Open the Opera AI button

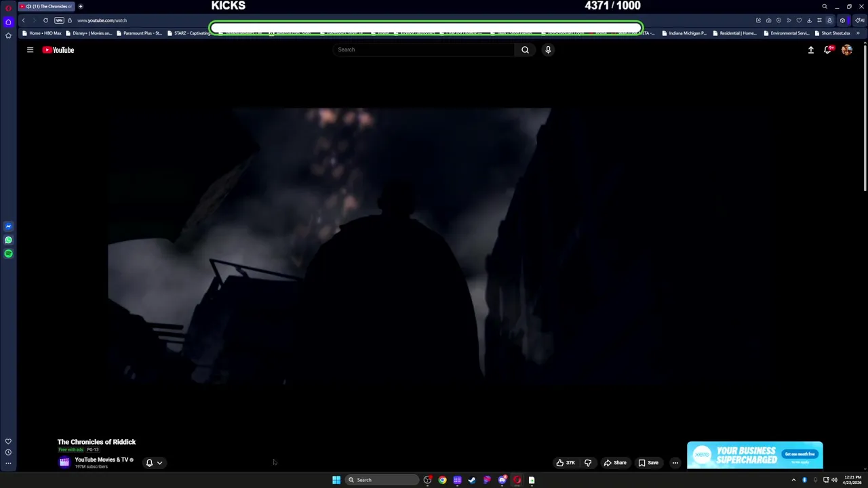pos(859,20)
